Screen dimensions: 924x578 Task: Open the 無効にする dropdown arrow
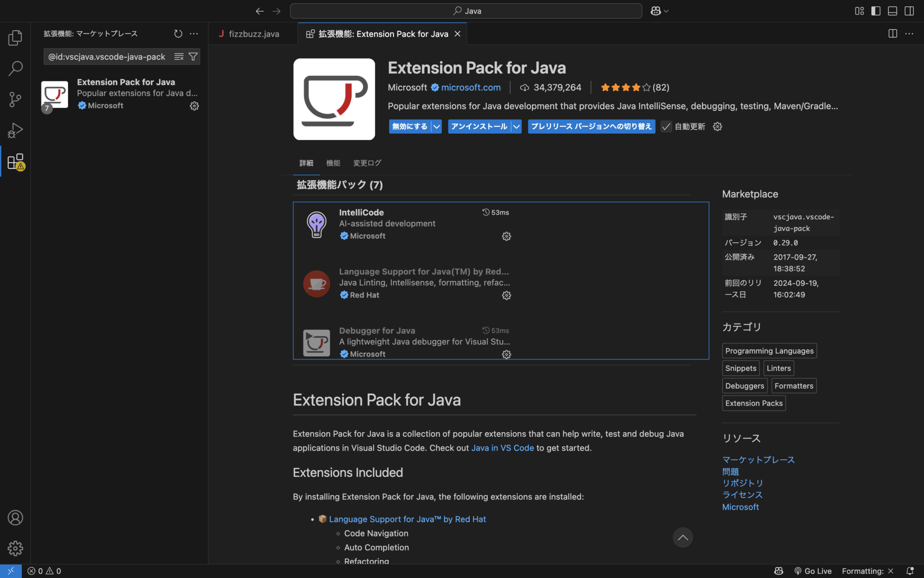pyautogui.click(x=436, y=126)
